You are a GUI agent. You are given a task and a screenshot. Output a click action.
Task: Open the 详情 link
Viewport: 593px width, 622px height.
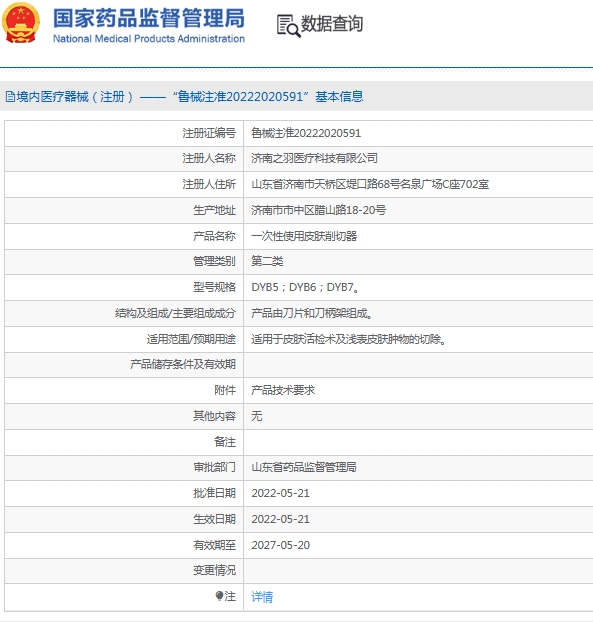[262, 597]
